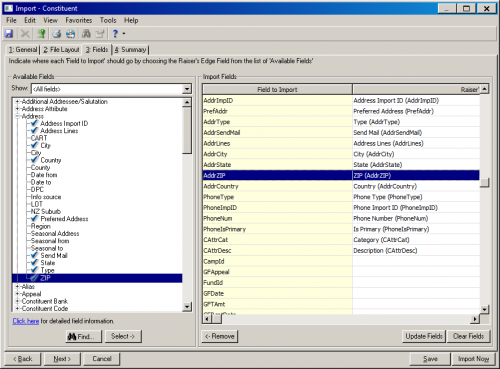The height and width of the screenshot is (369, 500).
Task: Click the green exclamation Import toolbar icon
Action: 41,34
